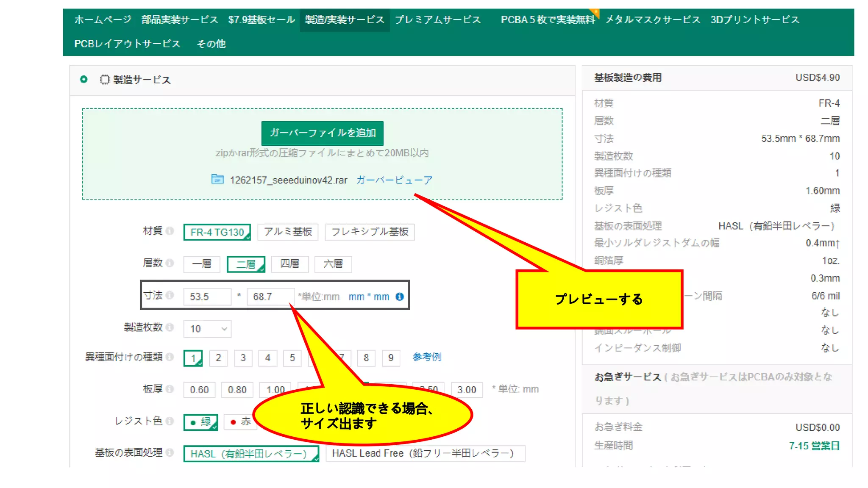Select panel type number 3
The image size is (868, 488).
pyautogui.click(x=243, y=358)
